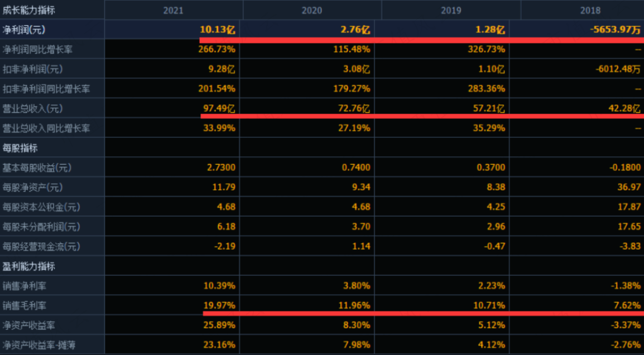Click the 19.97% gross margin cell
644x355 pixels.
(219, 305)
